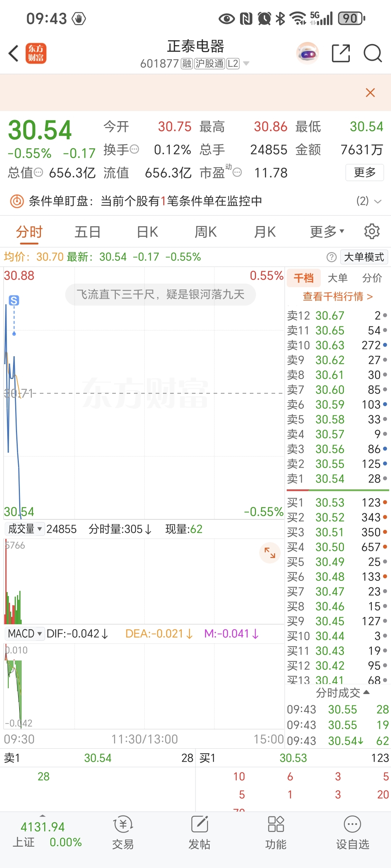Tap the DIF -0.042 value
The height and width of the screenshot is (868, 391).
[x=77, y=634]
